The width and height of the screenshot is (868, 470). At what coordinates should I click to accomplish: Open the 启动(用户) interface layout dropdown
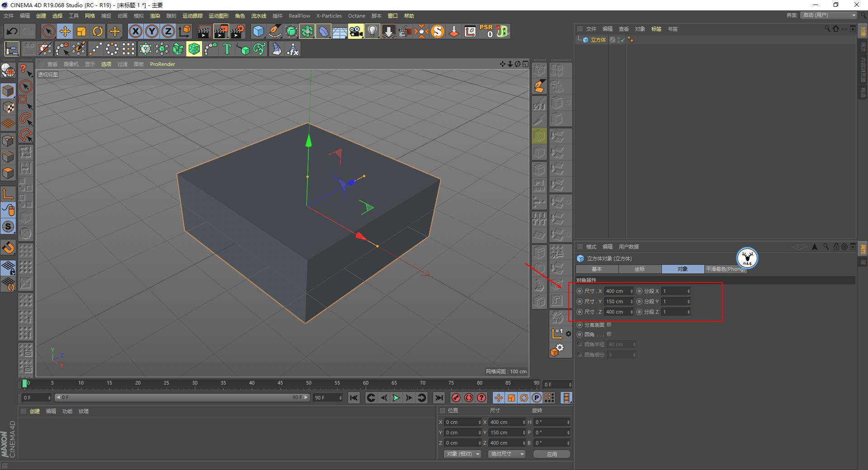(828, 15)
